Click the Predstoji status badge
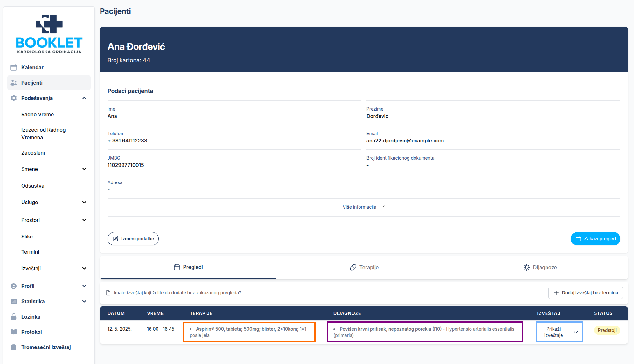This screenshot has height=364, width=634. (607, 330)
